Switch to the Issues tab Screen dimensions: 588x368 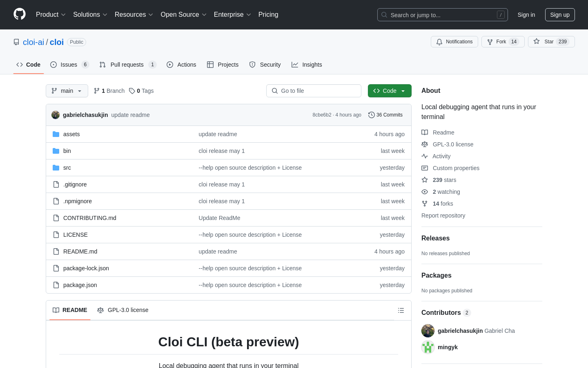click(x=69, y=65)
